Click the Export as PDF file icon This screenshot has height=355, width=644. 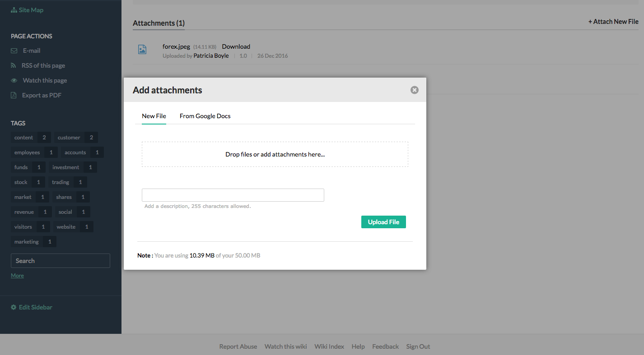pyautogui.click(x=14, y=95)
